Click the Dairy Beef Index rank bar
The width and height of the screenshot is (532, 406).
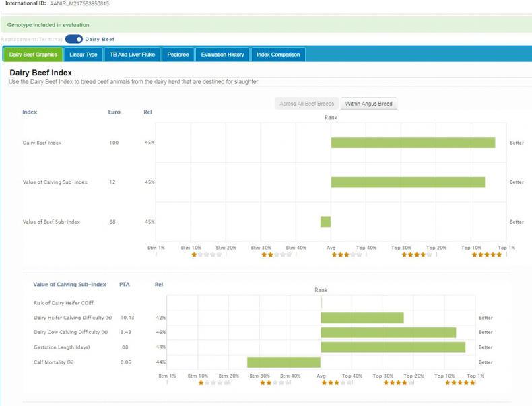pyautogui.click(x=413, y=143)
